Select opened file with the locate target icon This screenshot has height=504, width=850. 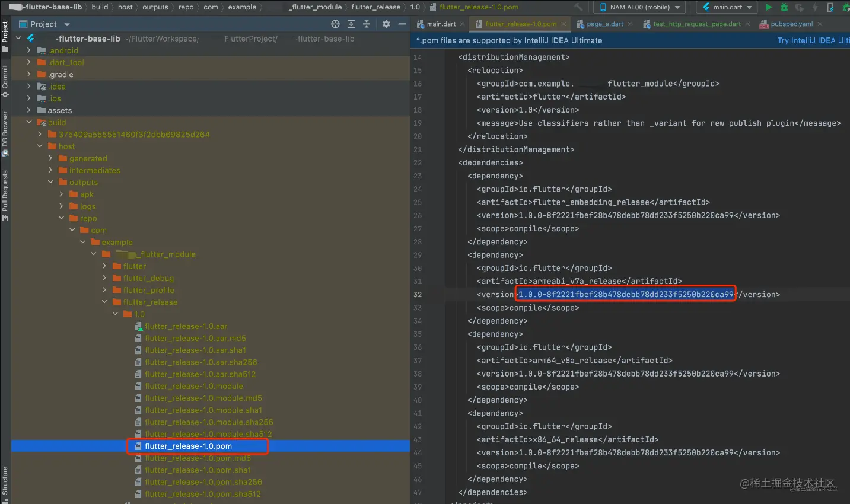[x=336, y=24]
